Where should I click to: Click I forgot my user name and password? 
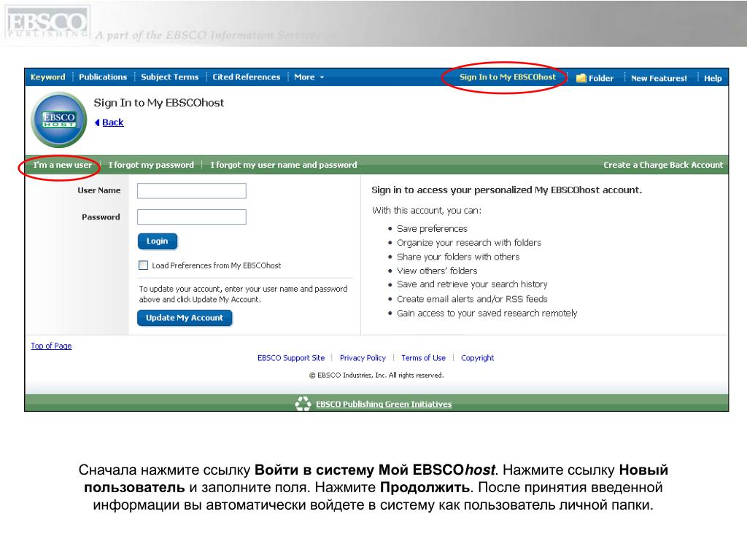point(284,165)
